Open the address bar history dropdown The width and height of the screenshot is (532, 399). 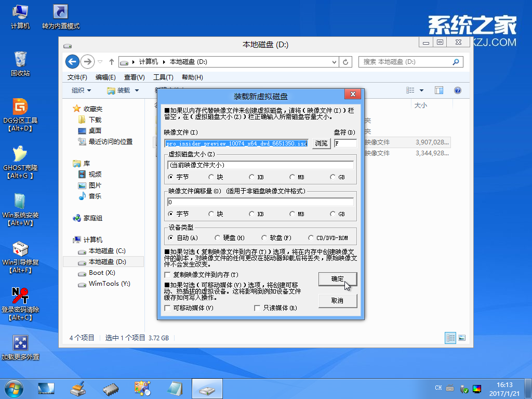(335, 62)
